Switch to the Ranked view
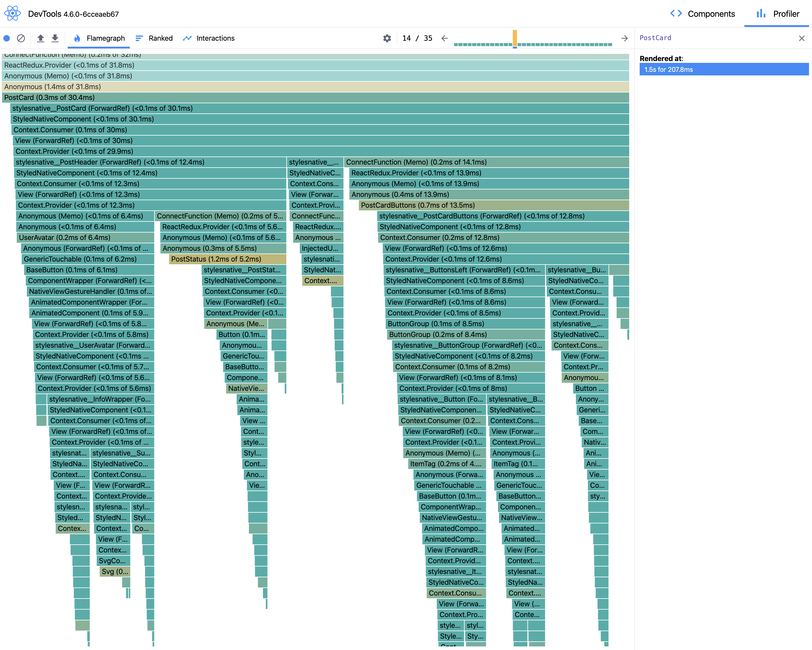 154,38
